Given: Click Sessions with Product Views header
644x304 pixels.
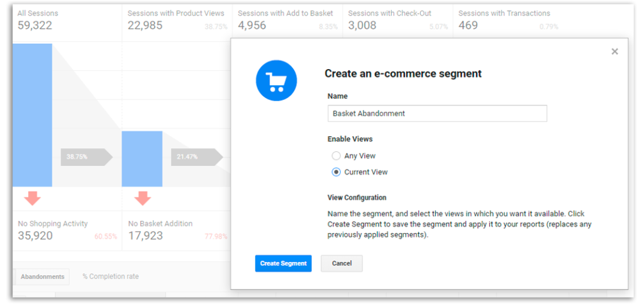Looking at the screenshot, I should tap(175, 20).
